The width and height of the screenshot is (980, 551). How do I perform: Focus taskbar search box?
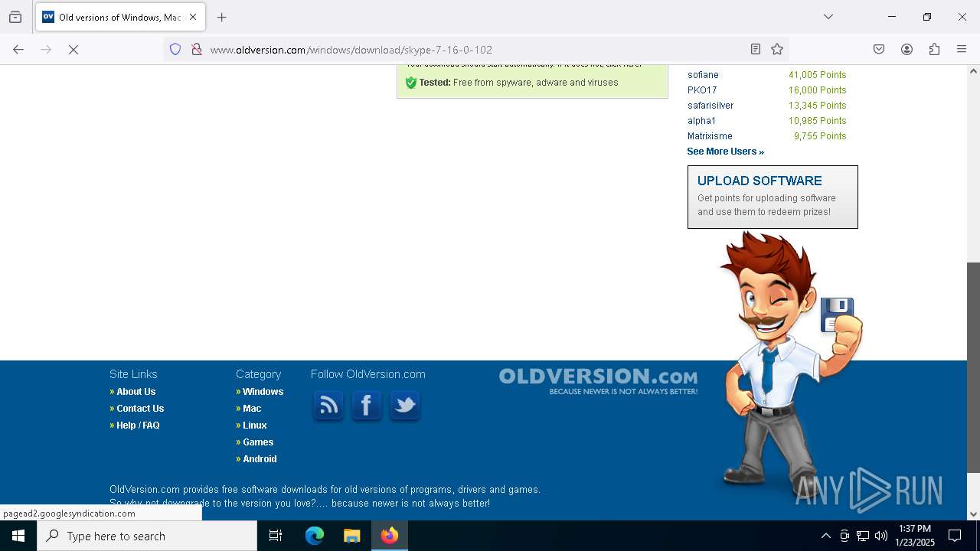click(147, 536)
